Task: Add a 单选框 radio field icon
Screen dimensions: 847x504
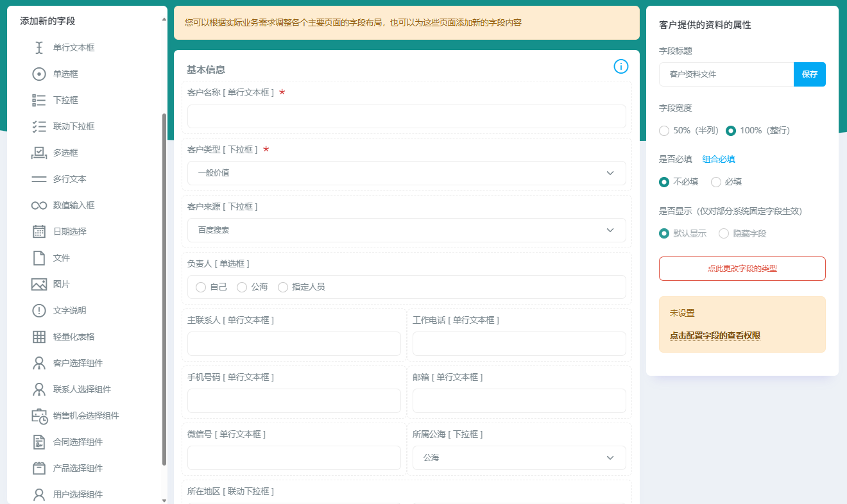Action: [x=39, y=74]
